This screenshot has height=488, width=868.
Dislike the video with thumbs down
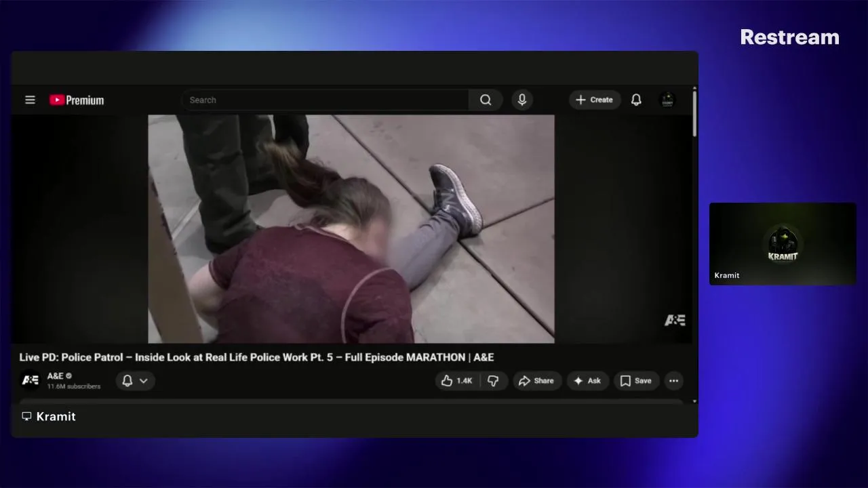point(494,381)
